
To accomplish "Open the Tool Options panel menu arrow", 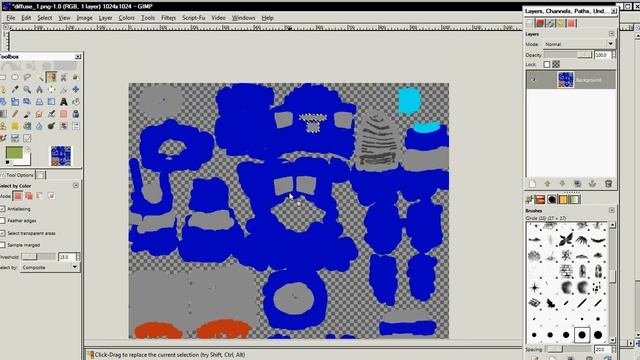I will [x=76, y=185].
